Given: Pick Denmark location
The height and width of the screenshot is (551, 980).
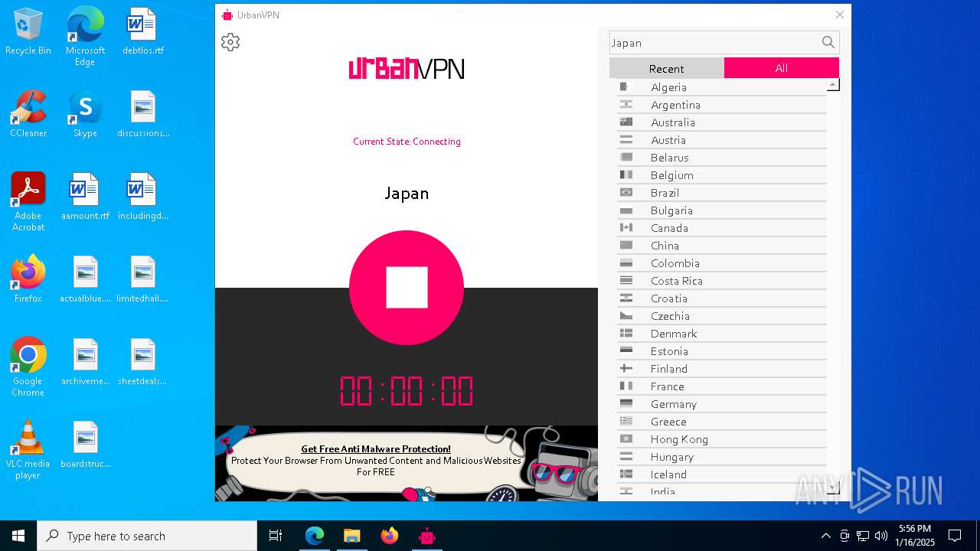Looking at the screenshot, I should click(x=722, y=334).
